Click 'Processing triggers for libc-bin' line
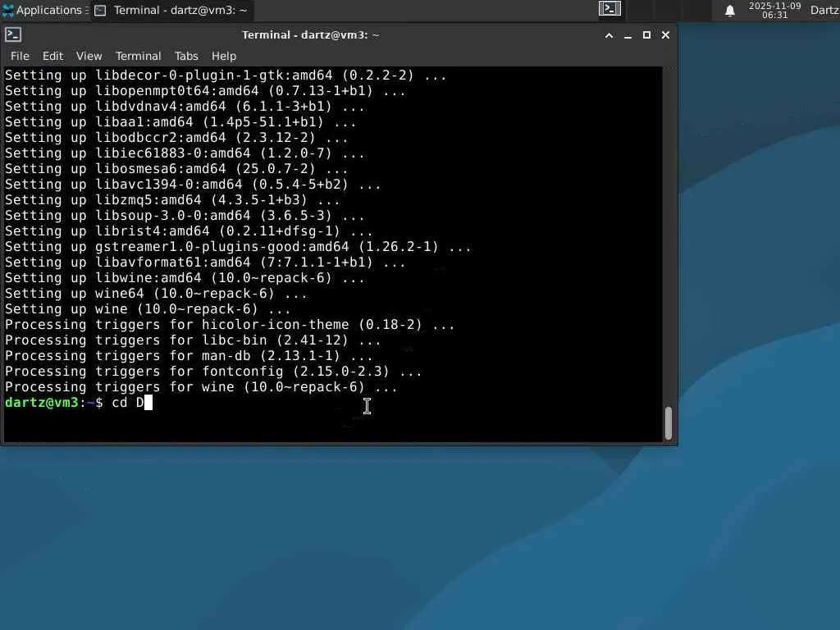This screenshot has height=630, width=840. point(193,340)
